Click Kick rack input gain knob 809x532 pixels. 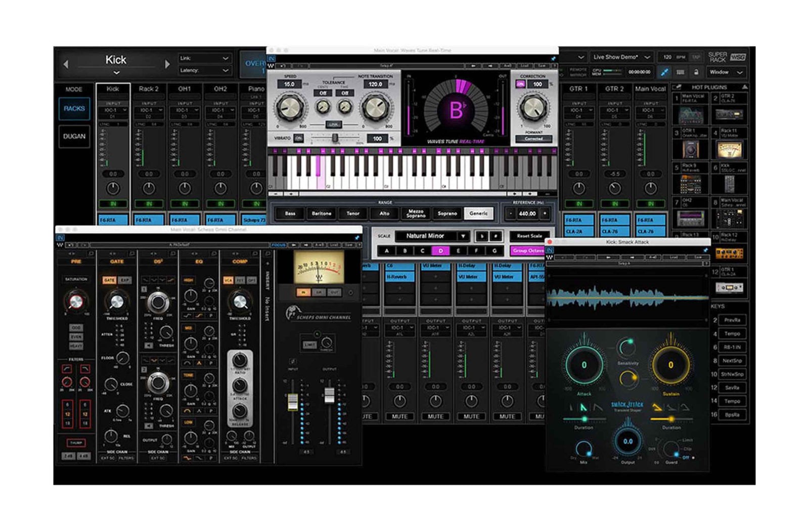113,188
